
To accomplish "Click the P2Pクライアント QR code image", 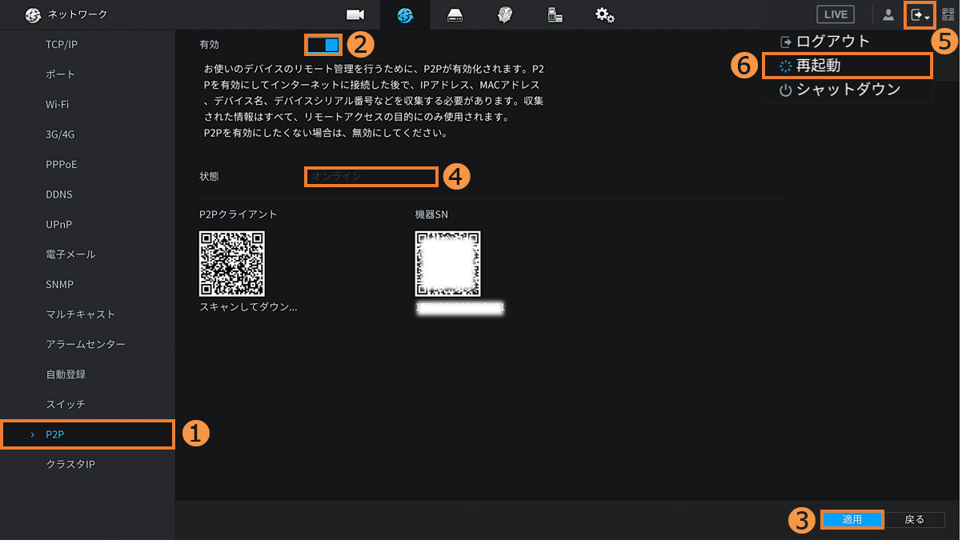I will [232, 264].
